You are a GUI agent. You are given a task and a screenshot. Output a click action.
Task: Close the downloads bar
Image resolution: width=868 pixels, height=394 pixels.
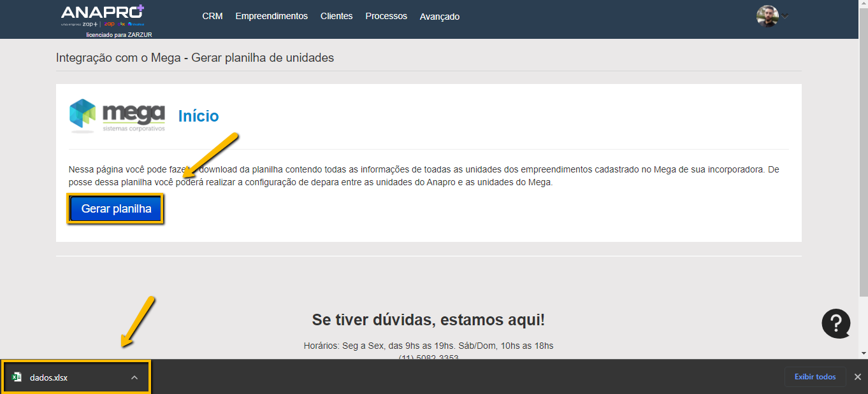(858, 377)
